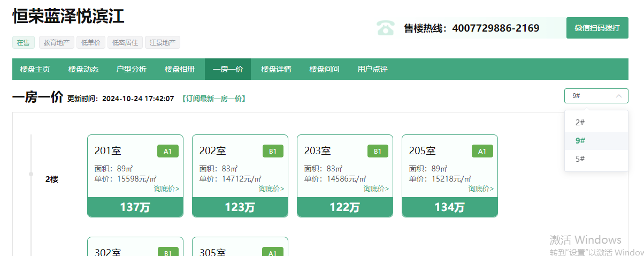Click the 123万 price bar

[240, 207]
